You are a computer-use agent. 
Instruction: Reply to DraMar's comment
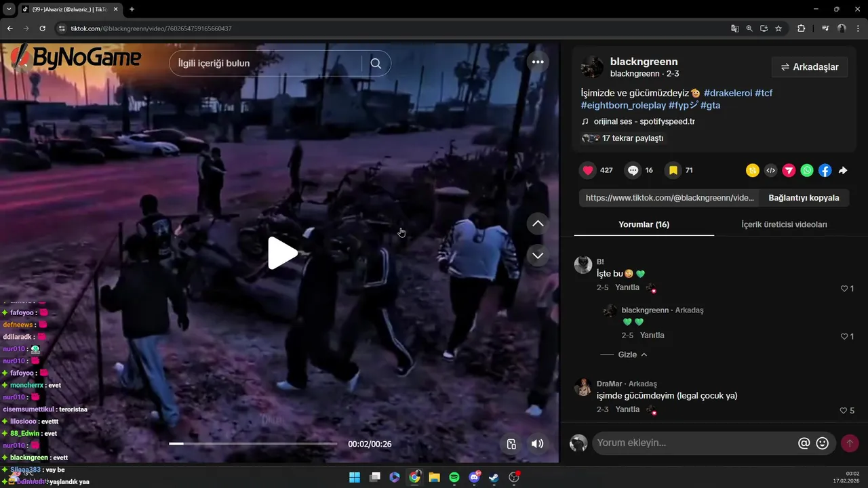tap(627, 409)
